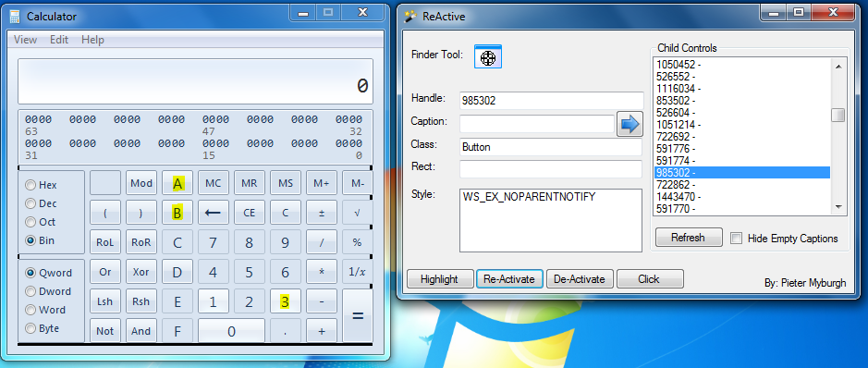Select the Dword radio button
This screenshot has width=868, height=368.
click(x=31, y=291)
